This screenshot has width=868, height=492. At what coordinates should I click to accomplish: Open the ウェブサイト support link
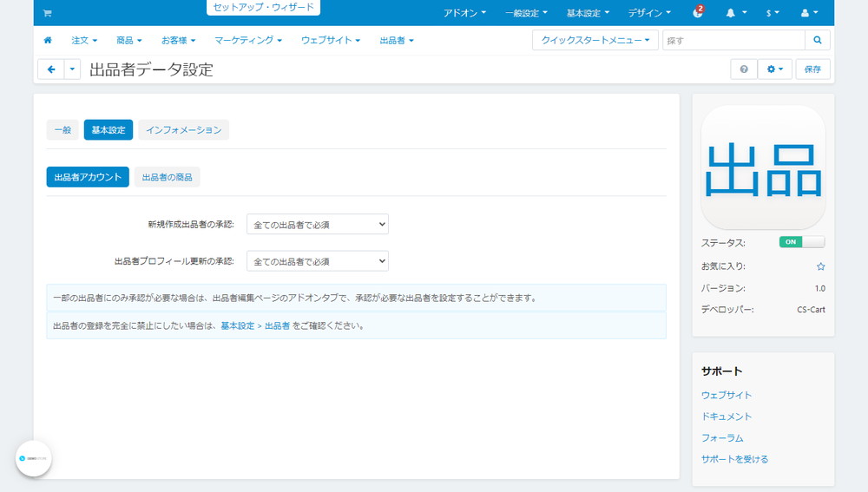coord(727,395)
